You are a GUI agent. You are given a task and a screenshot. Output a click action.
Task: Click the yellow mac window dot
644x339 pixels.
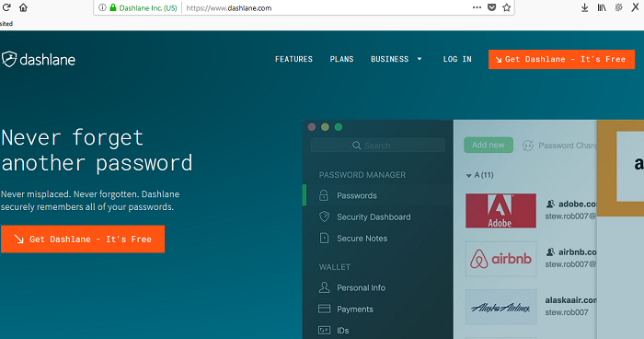325,127
